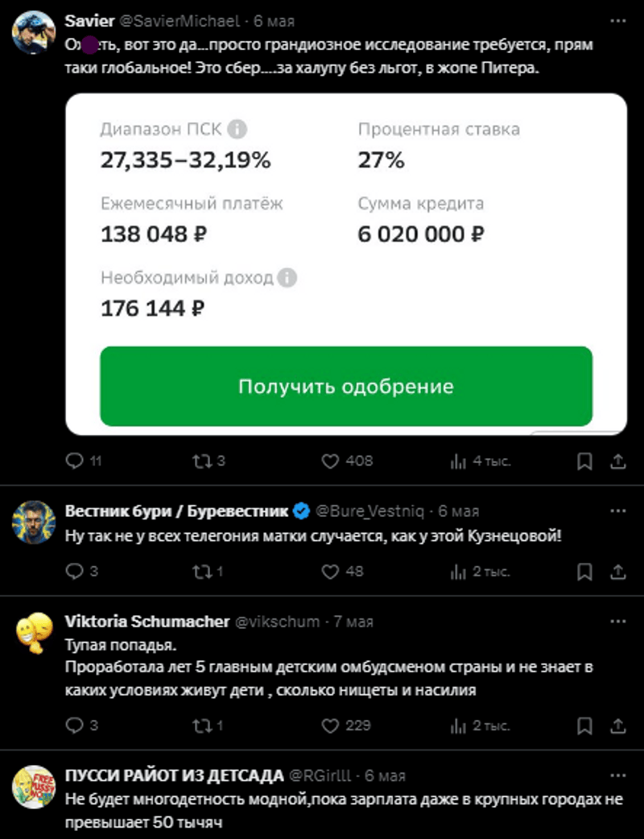Expand options on Viktoria Schumacher's tweet
Image resolution: width=644 pixels, height=839 pixels.
618,622
